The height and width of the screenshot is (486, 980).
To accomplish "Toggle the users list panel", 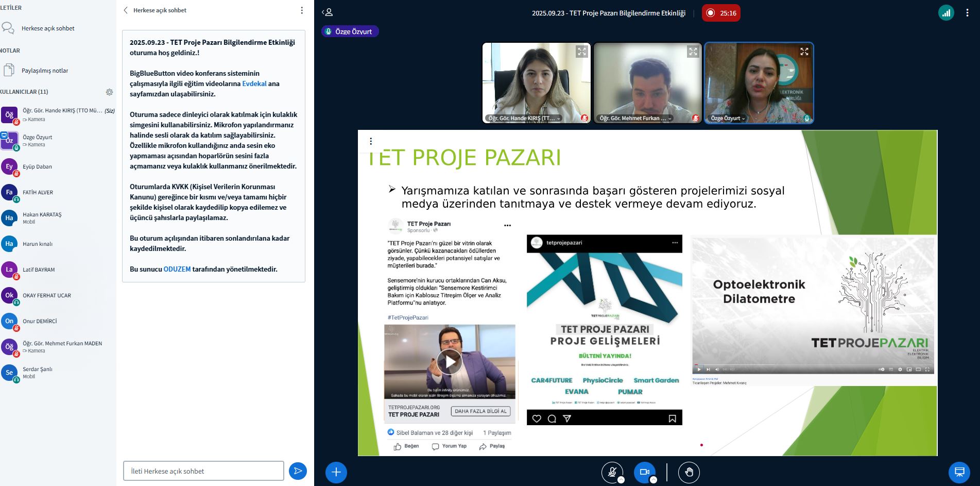I will (x=328, y=12).
